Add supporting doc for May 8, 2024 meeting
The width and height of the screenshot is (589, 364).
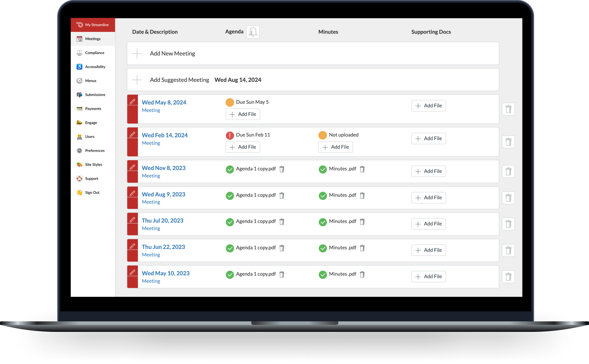point(429,106)
